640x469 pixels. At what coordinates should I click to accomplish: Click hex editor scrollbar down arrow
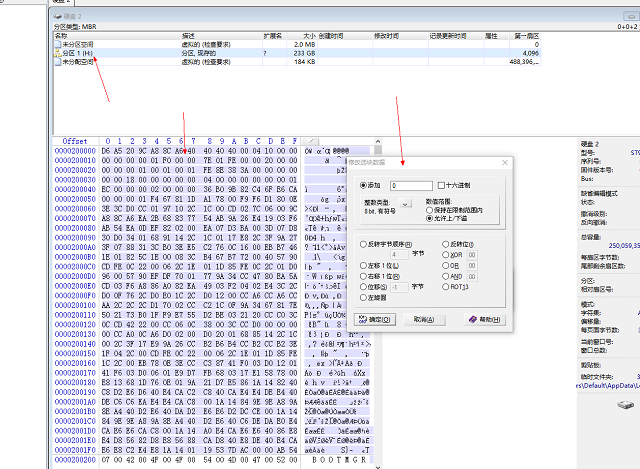(378, 466)
